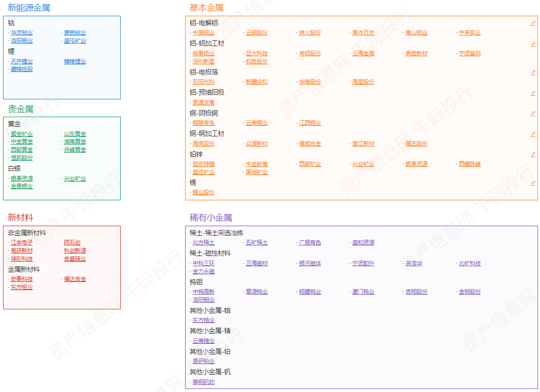Image resolution: width=540 pixels, height=392 pixels.
Task: Click the 云南锗业 link
Action: point(203,341)
